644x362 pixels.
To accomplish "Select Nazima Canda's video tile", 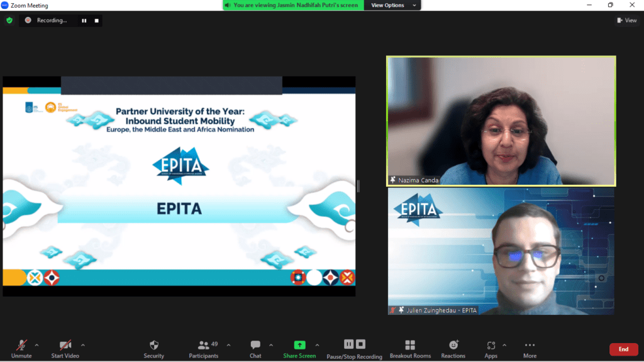I will pyautogui.click(x=501, y=121).
